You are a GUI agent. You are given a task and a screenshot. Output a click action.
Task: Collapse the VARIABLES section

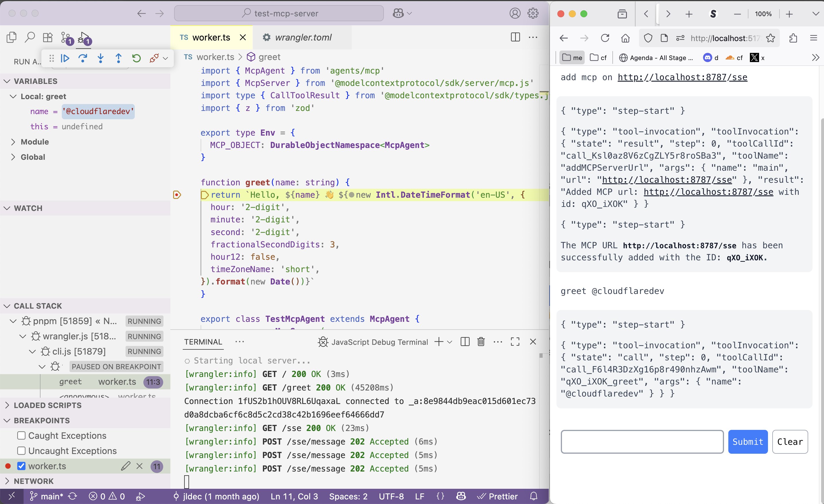coord(85,81)
